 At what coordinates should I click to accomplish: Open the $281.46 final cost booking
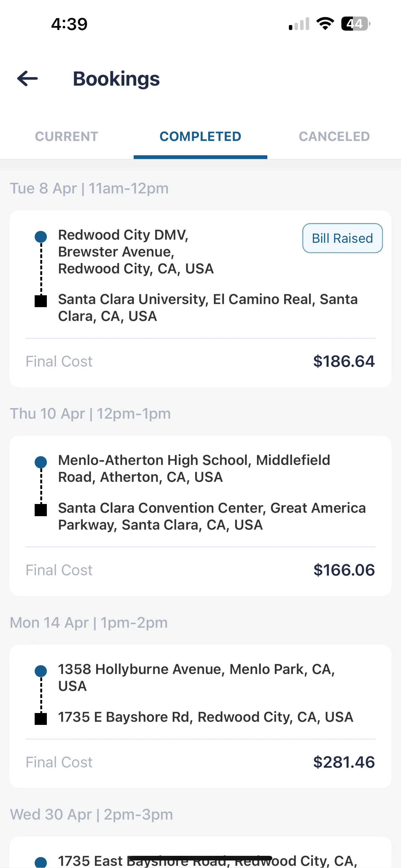coord(200,716)
